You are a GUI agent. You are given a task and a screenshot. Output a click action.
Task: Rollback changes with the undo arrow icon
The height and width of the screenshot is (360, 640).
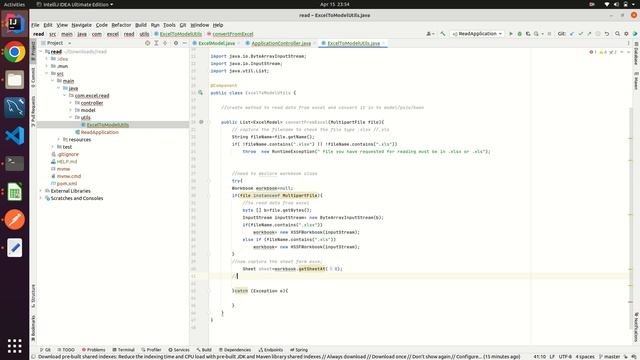tap(607, 34)
